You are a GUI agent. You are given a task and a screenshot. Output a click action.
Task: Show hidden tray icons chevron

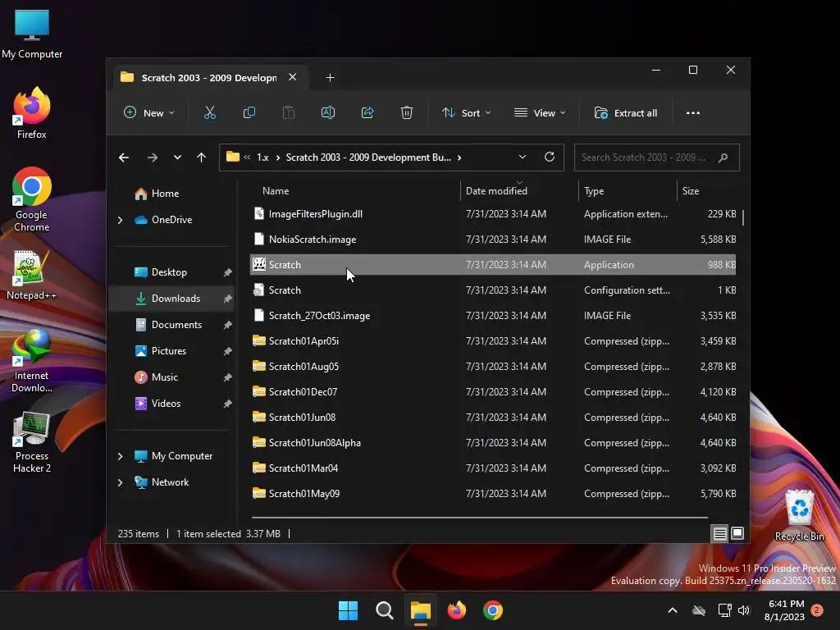(x=673, y=610)
